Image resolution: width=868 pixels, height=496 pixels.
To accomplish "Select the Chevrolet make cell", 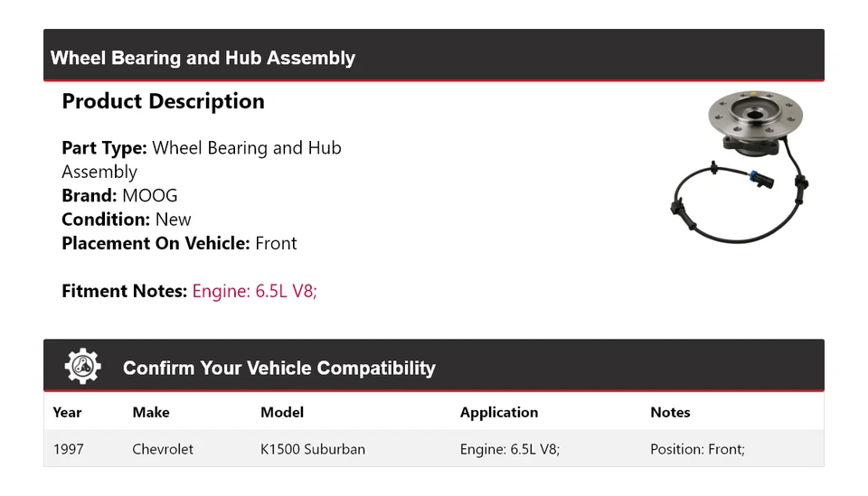I will tap(163, 449).
